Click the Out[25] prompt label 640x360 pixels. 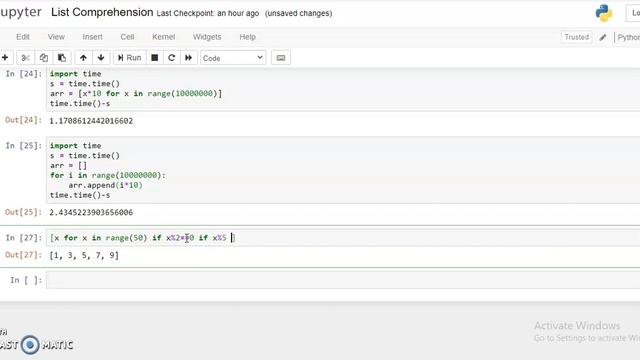[23, 212]
